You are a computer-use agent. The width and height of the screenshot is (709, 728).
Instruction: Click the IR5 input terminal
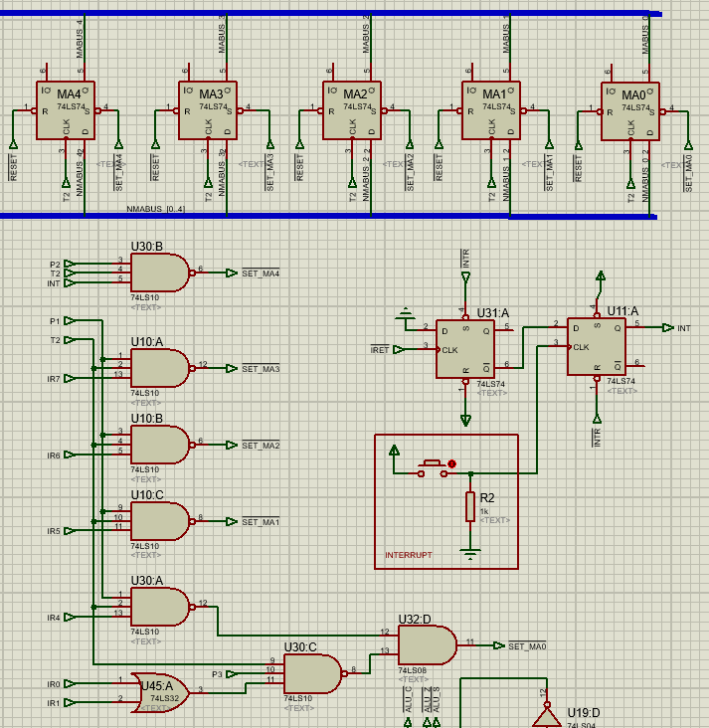(70, 531)
